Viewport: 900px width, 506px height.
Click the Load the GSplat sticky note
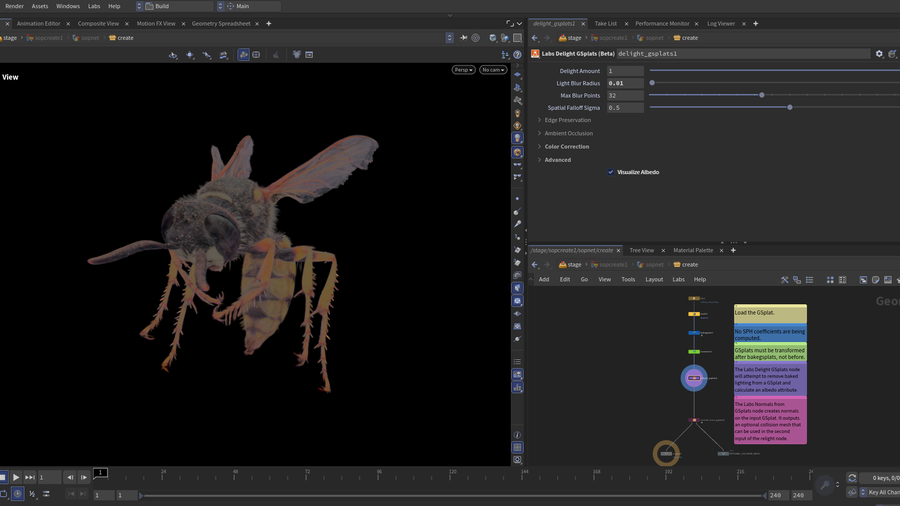pyautogui.click(x=770, y=313)
